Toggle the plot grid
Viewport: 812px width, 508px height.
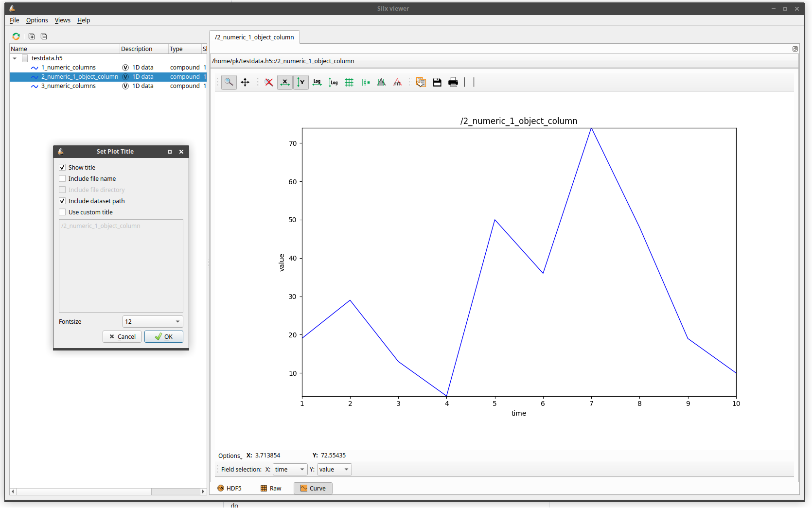[x=349, y=82]
